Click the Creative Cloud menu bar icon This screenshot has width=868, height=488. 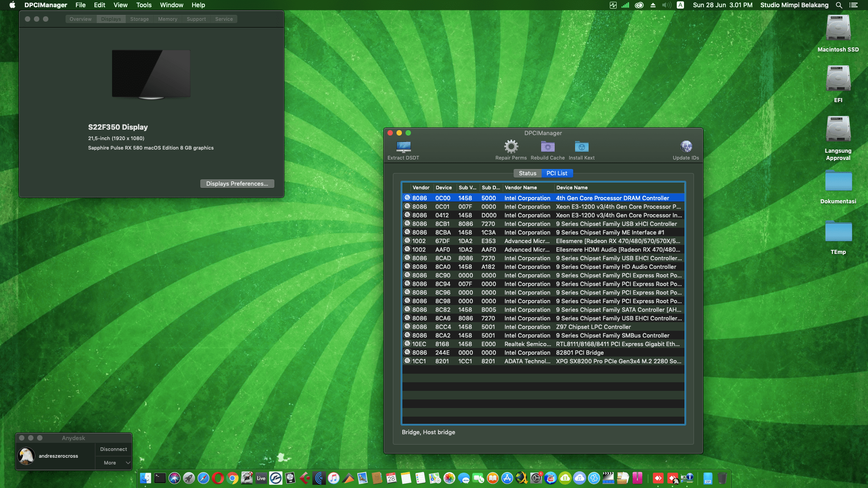(639, 5)
